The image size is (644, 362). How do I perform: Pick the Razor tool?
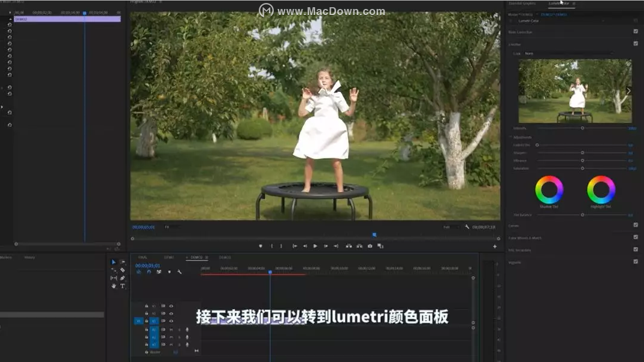[122, 270]
